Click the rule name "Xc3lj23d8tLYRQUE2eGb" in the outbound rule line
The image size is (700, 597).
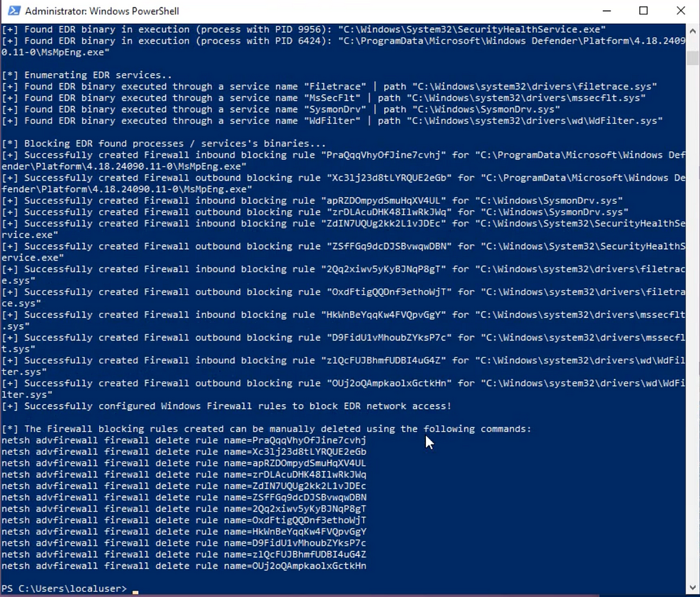tap(389, 178)
